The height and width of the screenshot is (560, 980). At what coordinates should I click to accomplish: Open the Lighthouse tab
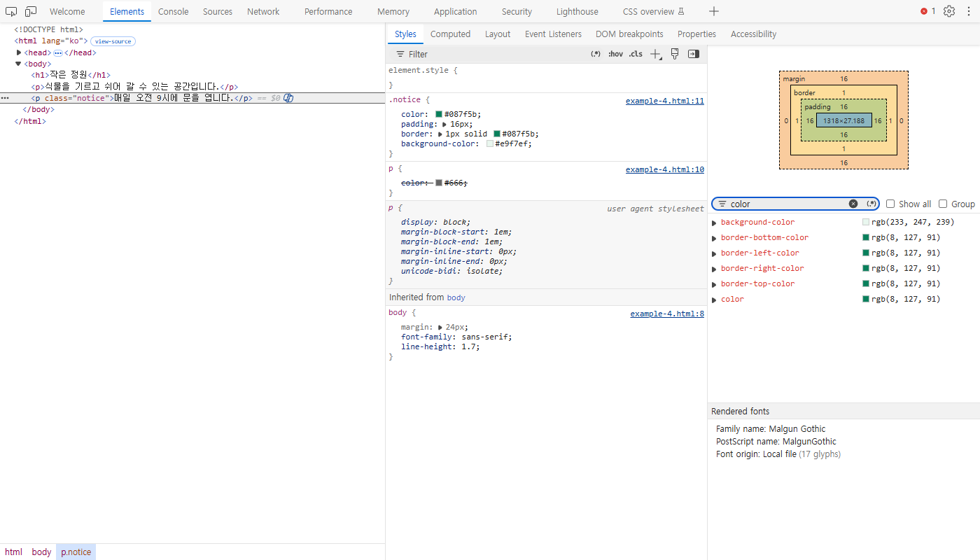[577, 11]
